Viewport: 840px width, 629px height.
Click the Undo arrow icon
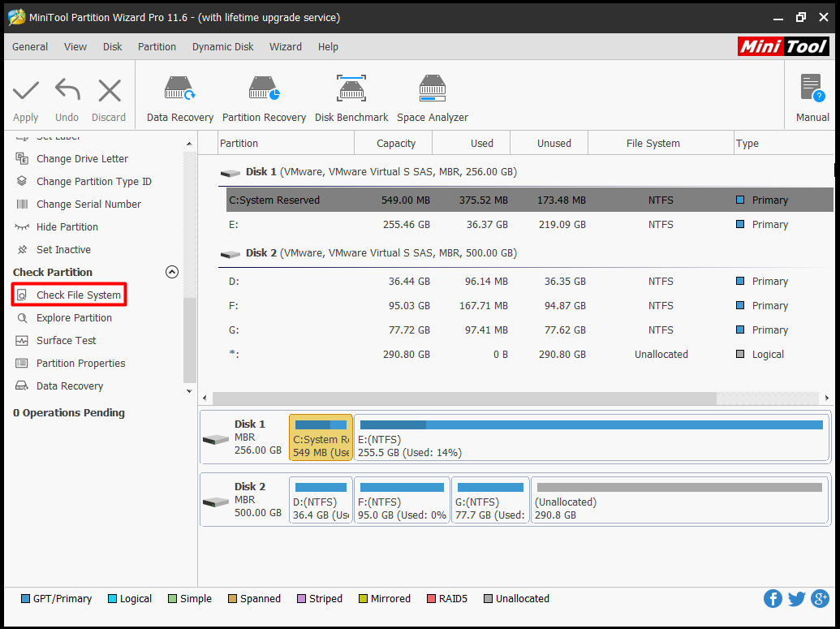point(67,90)
